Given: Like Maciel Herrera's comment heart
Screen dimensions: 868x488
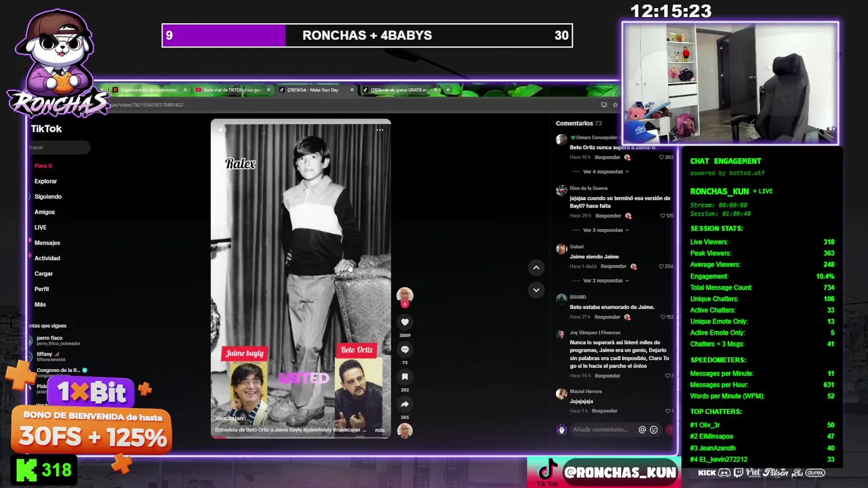Looking at the screenshot, I should click(667, 411).
